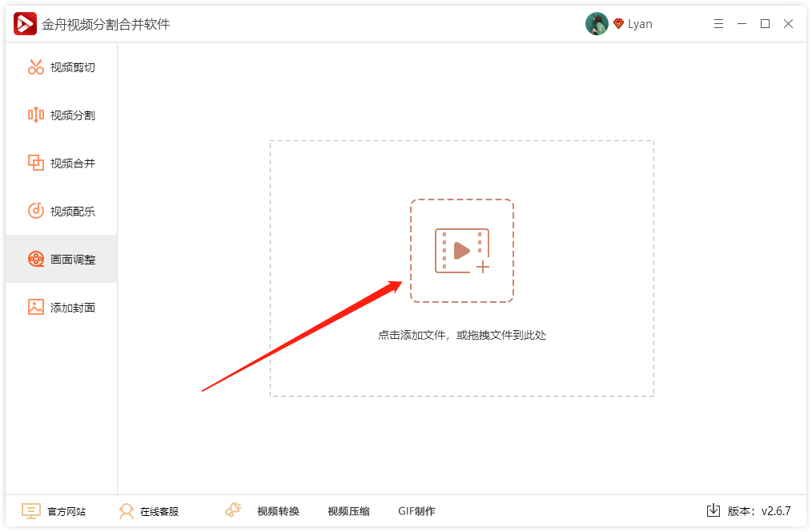812x532 pixels.
Task: Close the application window
Action: click(788, 24)
